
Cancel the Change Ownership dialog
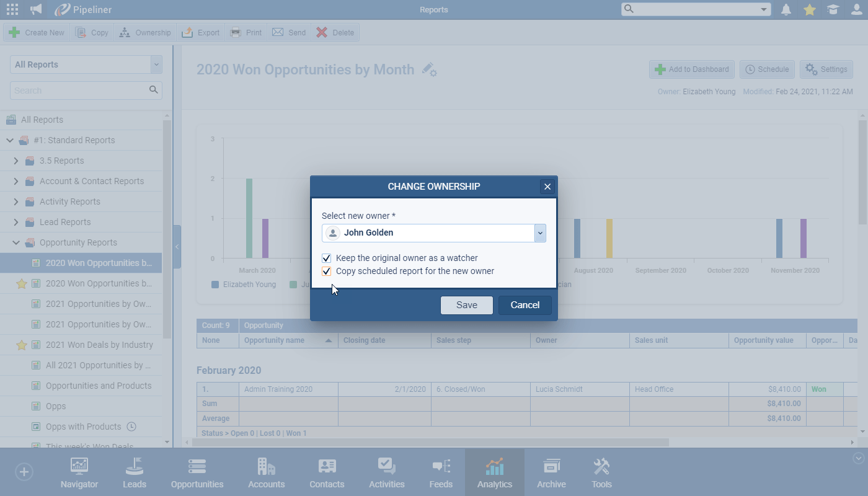click(x=525, y=305)
